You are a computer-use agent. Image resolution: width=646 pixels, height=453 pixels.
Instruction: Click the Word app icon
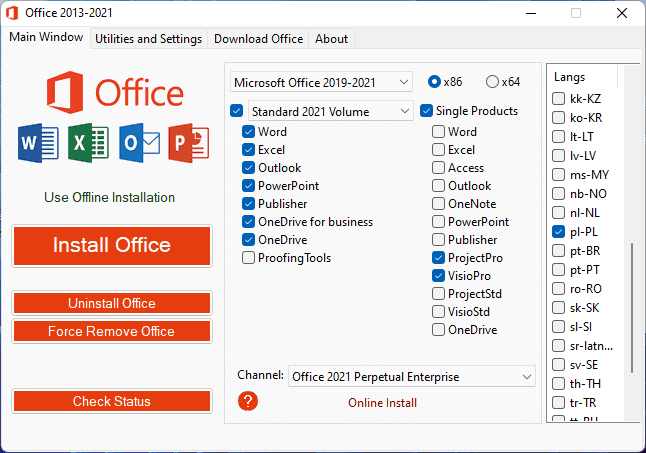[x=38, y=143]
